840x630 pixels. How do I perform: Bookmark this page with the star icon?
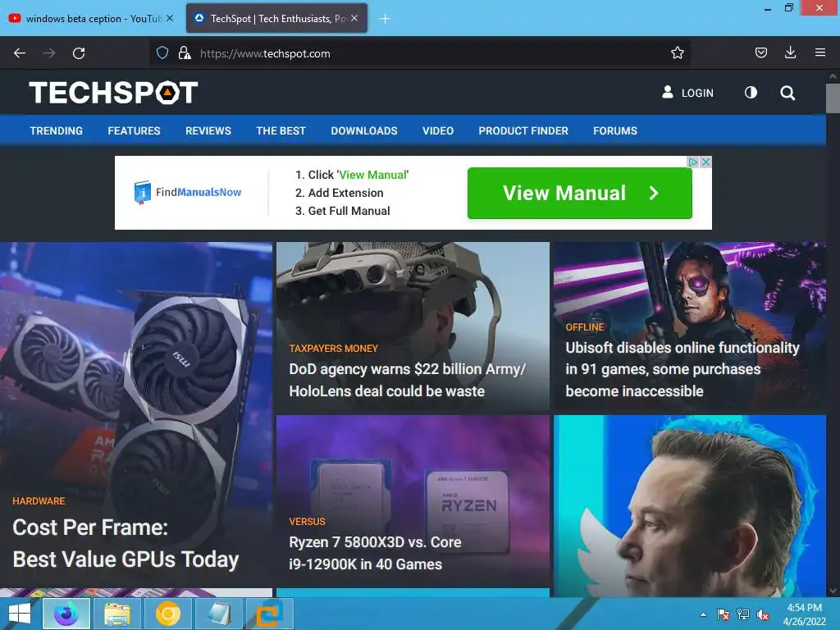tap(677, 52)
